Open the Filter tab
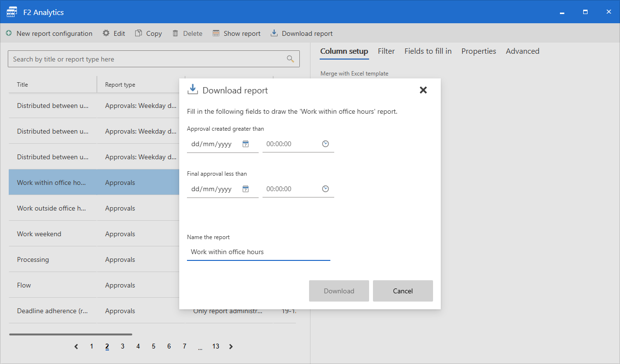This screenshot has width=620, height=364. (387, 51)
